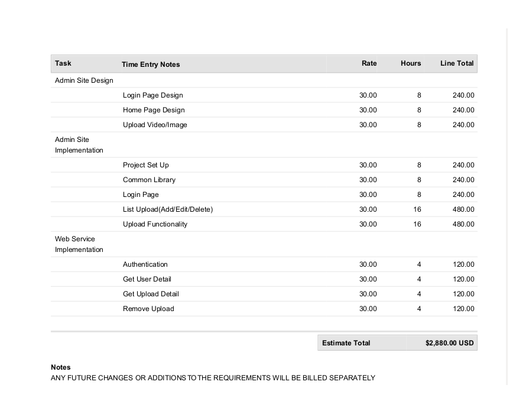The image size is (532, 414).
Task: Select the Login Page Design entry
Action: (x=153, y=95)
